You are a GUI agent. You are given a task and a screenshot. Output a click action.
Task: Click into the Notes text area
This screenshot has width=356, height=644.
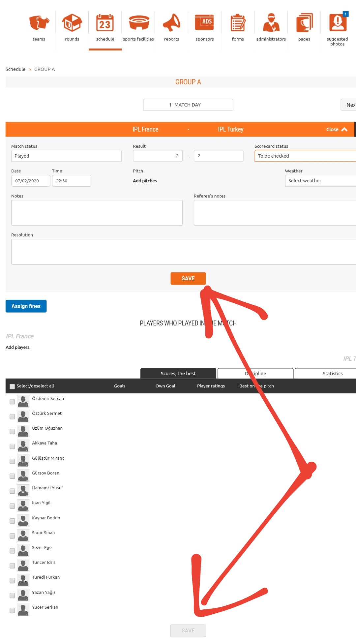point(97,213)
